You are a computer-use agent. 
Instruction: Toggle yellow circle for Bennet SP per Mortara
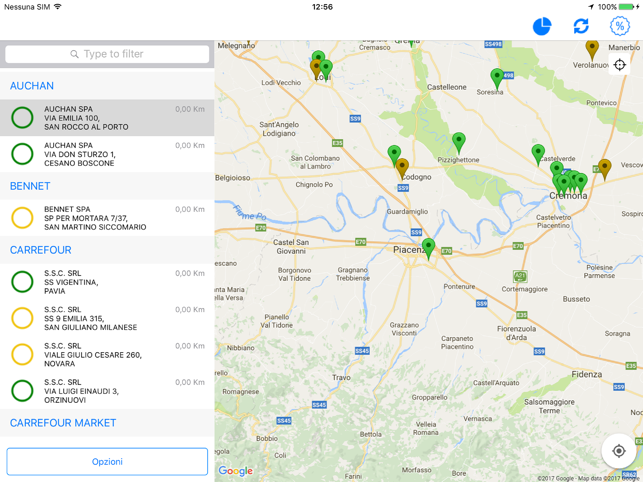point(22,218)
